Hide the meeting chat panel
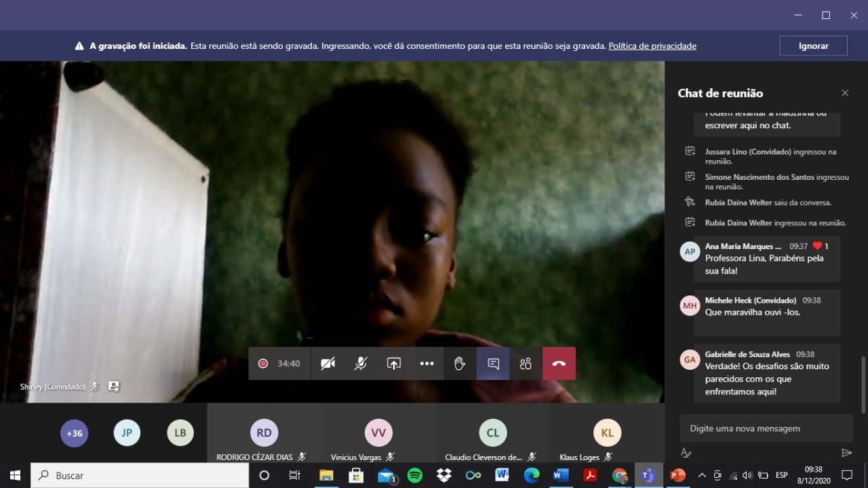Image resolution: width=868 pixels, height=488 pixels. coord(493,364)
